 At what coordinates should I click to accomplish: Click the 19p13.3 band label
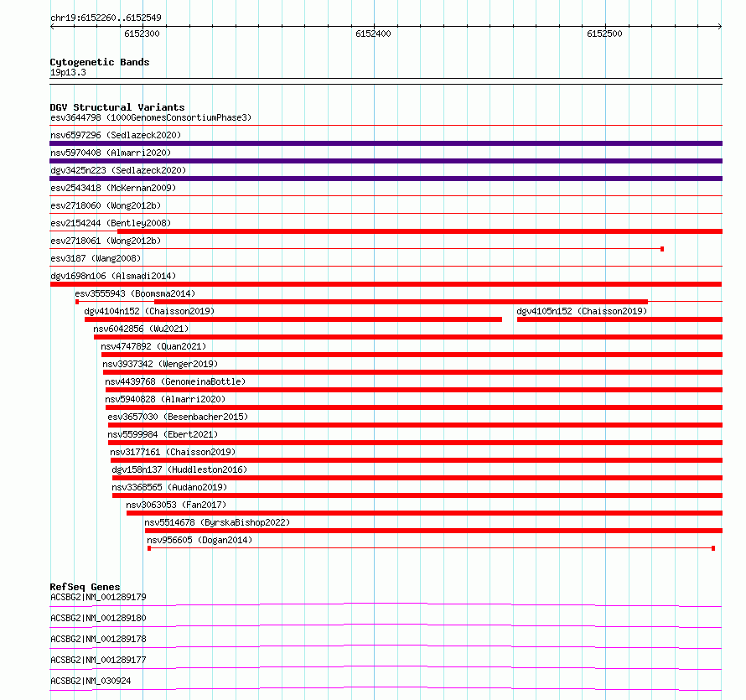68,72
